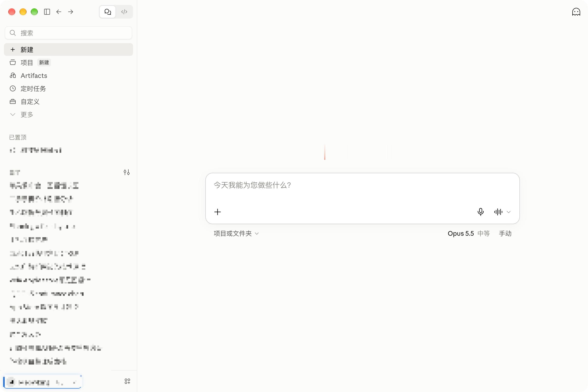588x392 pixels.
Task: Click the 定时任务 clock icon
Action: click(x=13, y=88)
